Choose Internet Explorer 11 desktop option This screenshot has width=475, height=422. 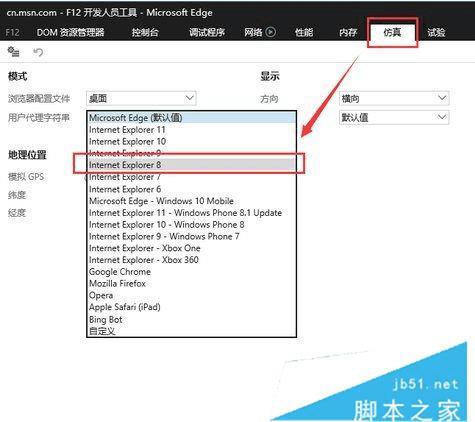coord(192,130)
